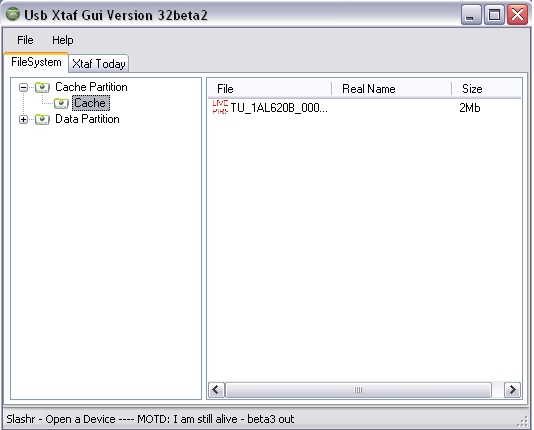
Task: Click the horizontal scrollbar right arrow
Action: click(513, 390)
